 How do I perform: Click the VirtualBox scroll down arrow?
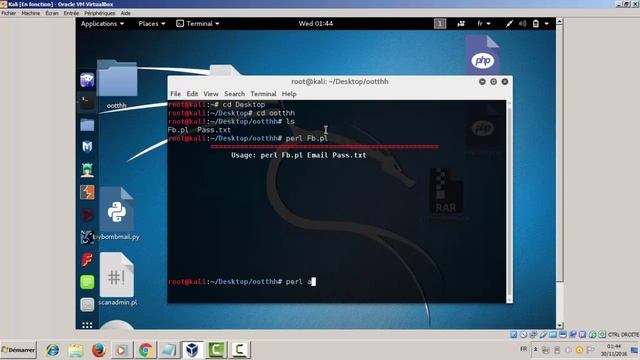coord(560,326)
